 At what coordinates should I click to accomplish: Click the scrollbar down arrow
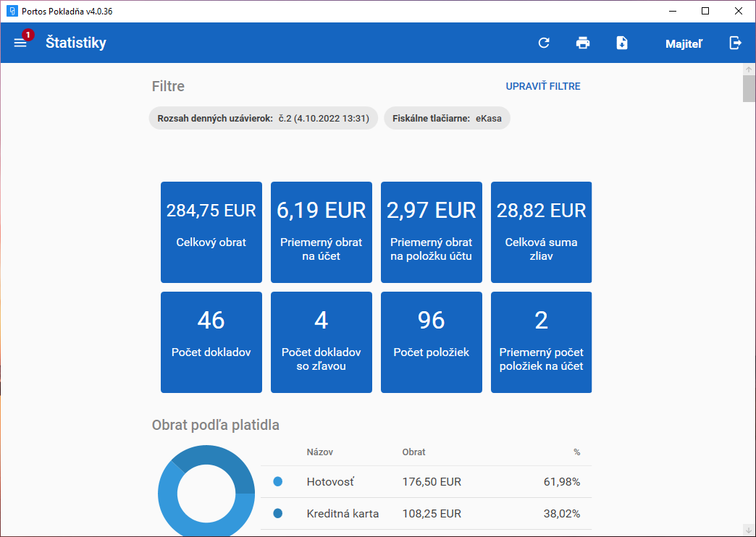[749, 530]
